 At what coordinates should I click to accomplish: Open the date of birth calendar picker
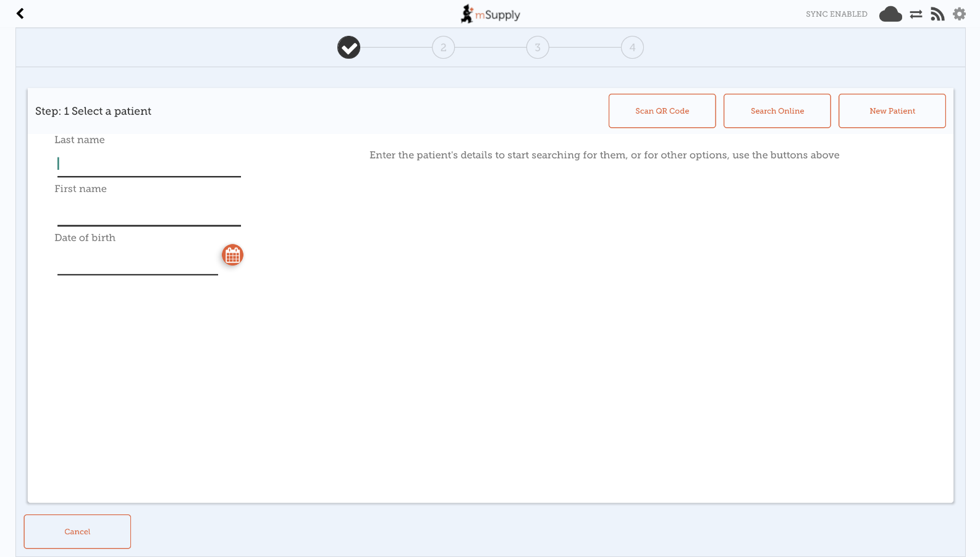232,255
